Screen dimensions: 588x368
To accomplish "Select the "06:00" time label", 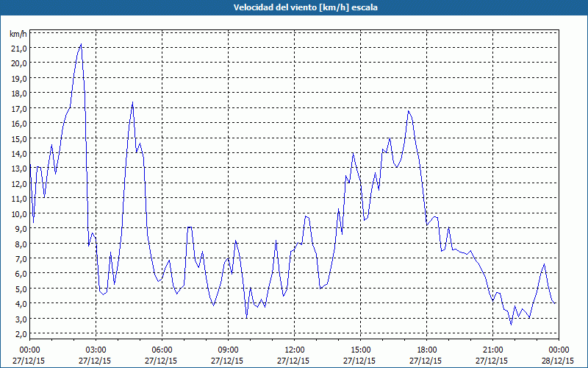I will (162, 350).
